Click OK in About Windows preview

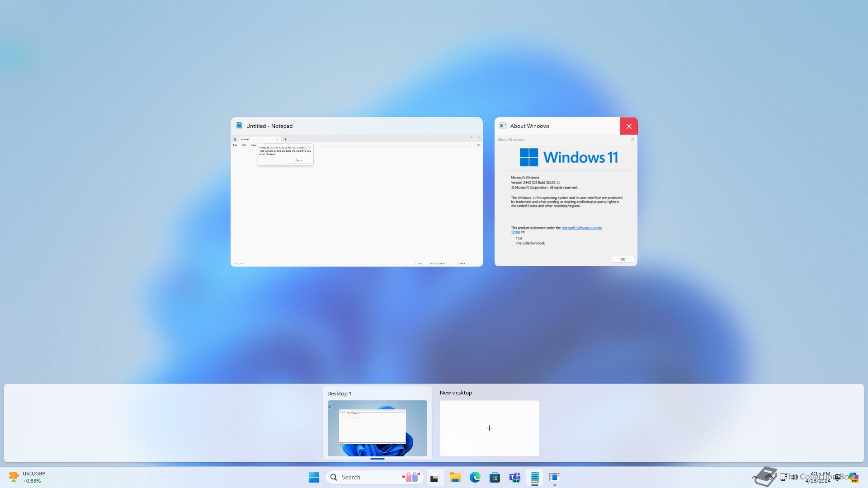click(x=623, y=259)
